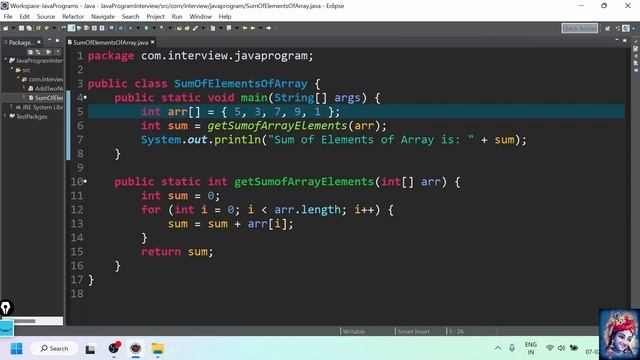Image resolution: width=640 pixels, height=360 pixels.
Task: Click the Save toolbar icon
Action: [x=21, y=28]
